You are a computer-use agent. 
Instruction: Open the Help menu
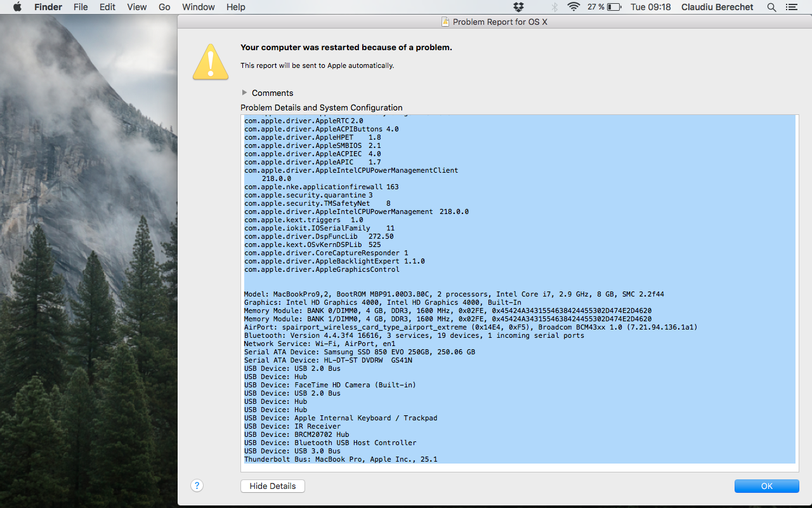(236, 7)
